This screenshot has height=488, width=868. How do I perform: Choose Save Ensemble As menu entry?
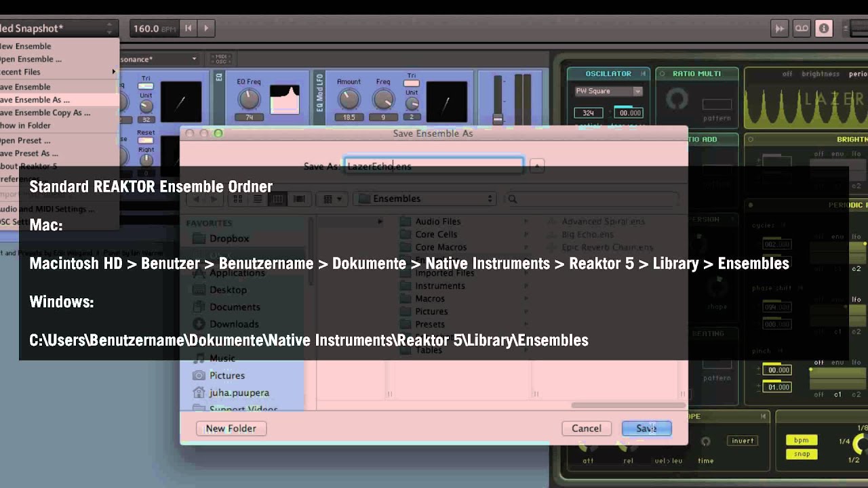pos(59,100)
